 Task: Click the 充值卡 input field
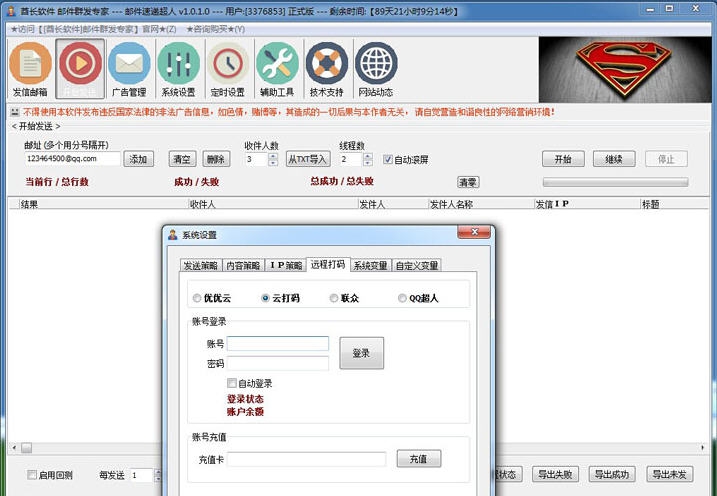[306, 459]
